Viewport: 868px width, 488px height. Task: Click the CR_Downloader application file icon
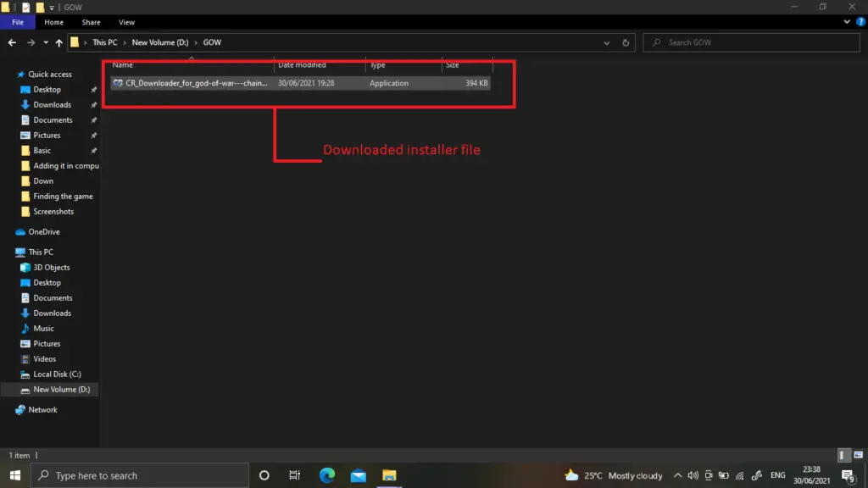coord(117,83)
